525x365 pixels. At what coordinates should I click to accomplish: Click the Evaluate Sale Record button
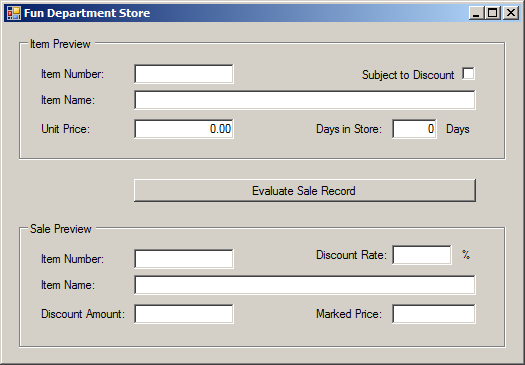click(x=305, y=191)
